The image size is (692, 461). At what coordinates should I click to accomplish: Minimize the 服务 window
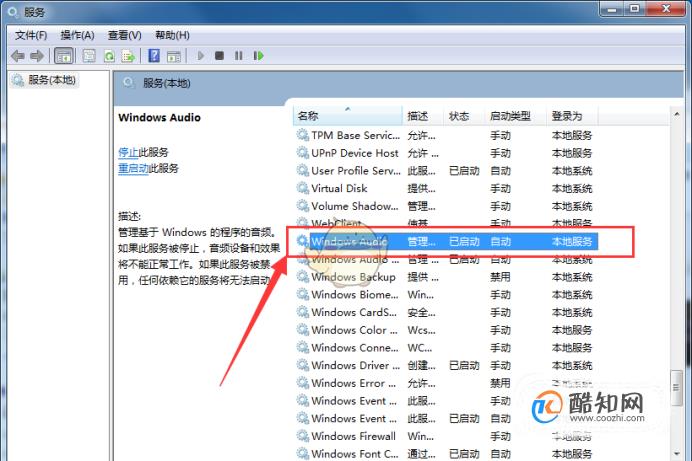coord(612,8)
